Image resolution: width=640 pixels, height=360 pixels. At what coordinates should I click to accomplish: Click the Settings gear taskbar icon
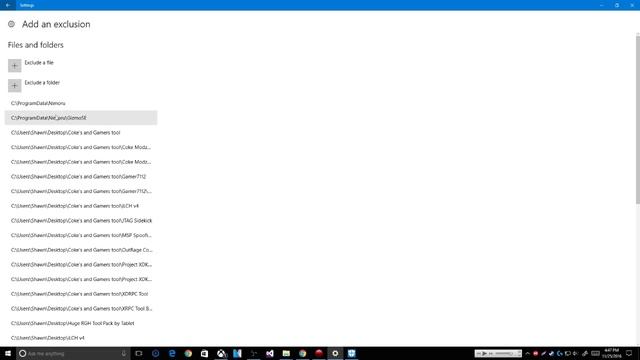pyautogui.click(x=335, y=353)
